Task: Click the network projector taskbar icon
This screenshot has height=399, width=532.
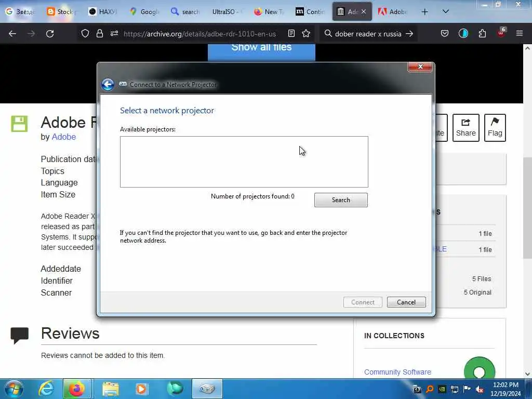Action: pos(207,389)
